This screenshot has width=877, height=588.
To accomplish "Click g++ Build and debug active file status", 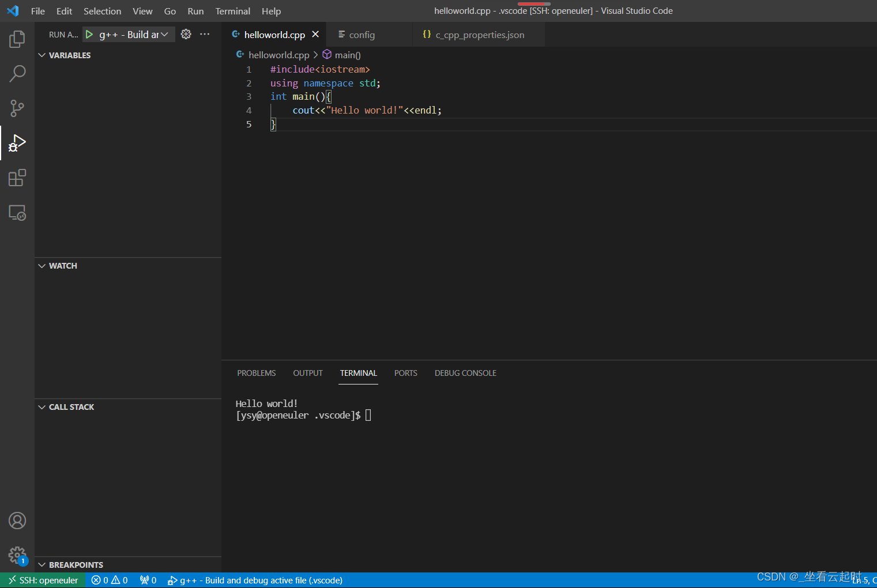I will (255, 580).
